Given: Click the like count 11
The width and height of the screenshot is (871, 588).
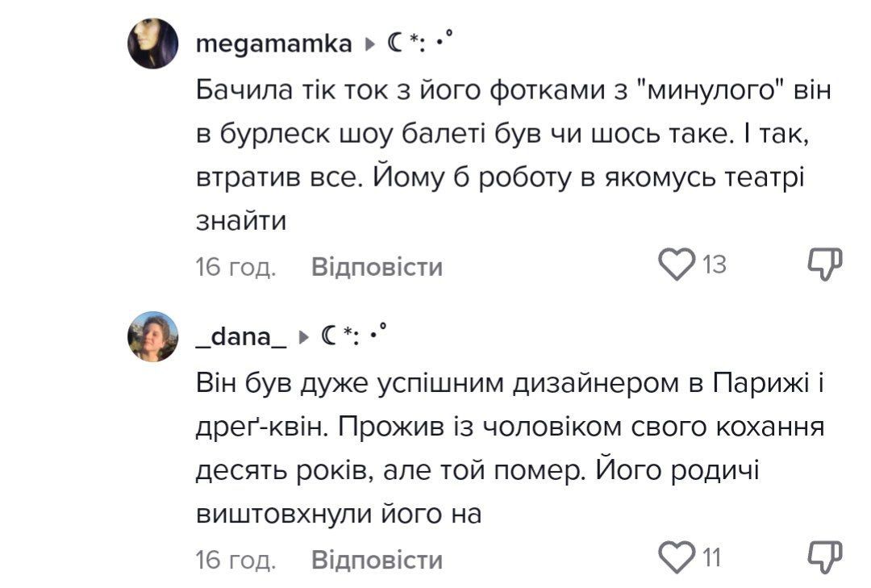Looking at the screenshot, I should 712,558.
